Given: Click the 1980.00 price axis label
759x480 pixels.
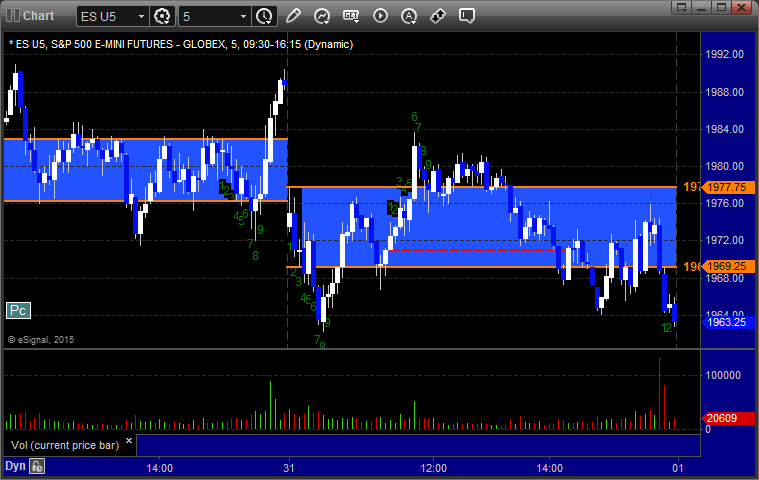Looking at the screenshot, I should click(x=725, y=166).
